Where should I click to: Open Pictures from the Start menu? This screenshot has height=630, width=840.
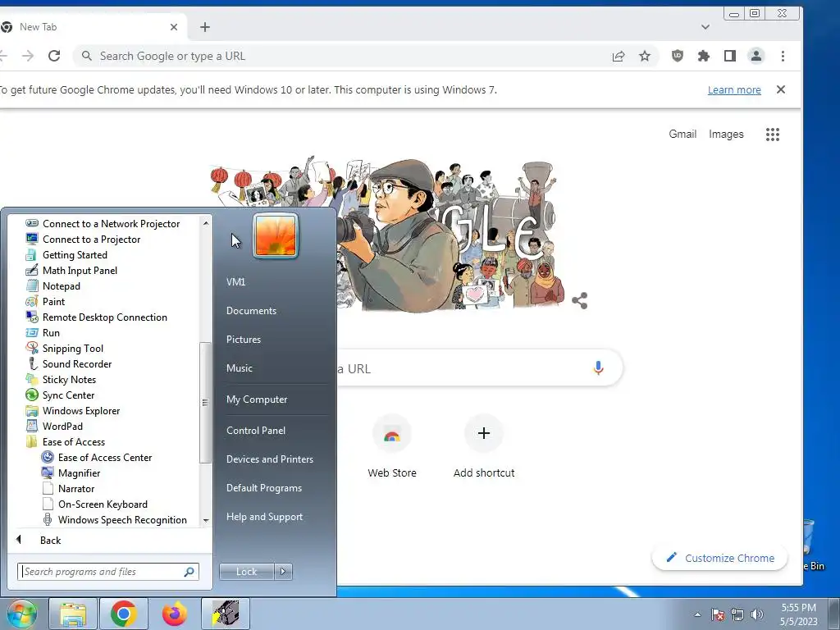[x=243, y=339]
